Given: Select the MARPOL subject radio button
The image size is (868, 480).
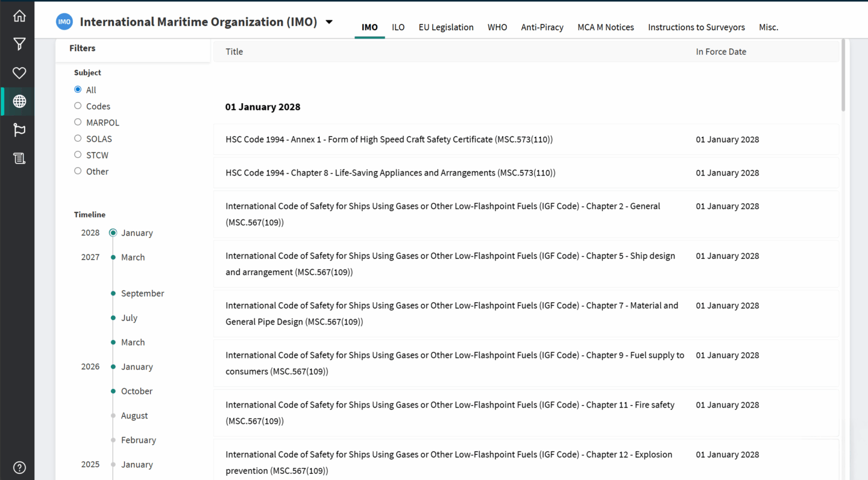Looking at the screenshot, I should [78, 122].
